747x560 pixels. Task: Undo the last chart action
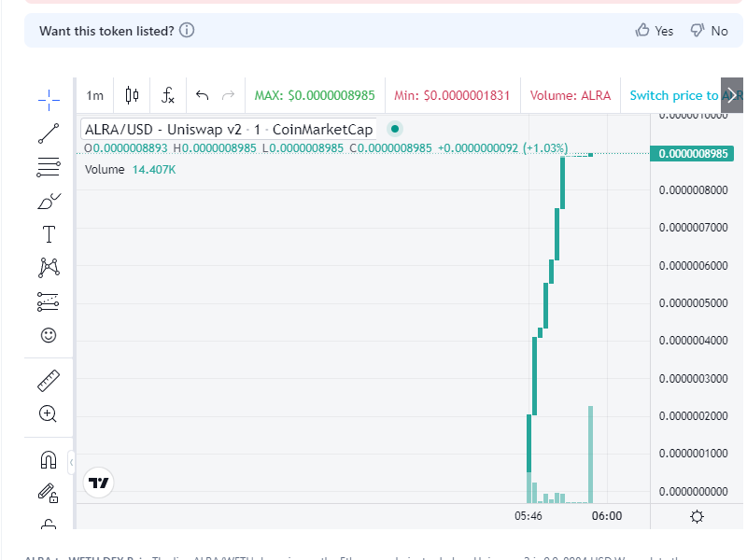click(x=203, y=96)
